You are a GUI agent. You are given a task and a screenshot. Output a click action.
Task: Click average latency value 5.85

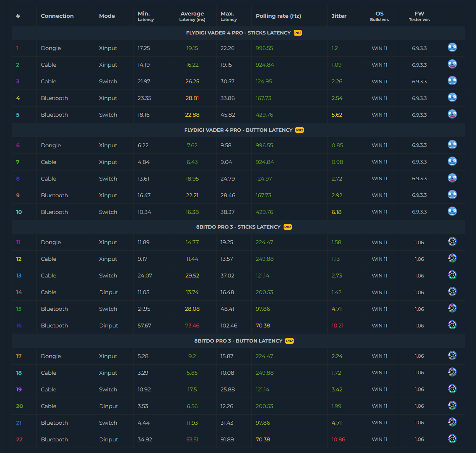192,373
